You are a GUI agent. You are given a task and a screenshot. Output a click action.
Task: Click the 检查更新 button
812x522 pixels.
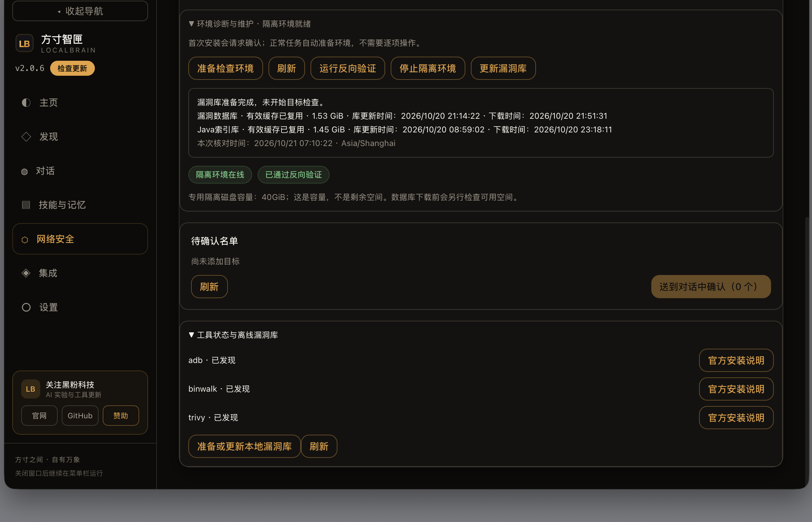(72, 68)
